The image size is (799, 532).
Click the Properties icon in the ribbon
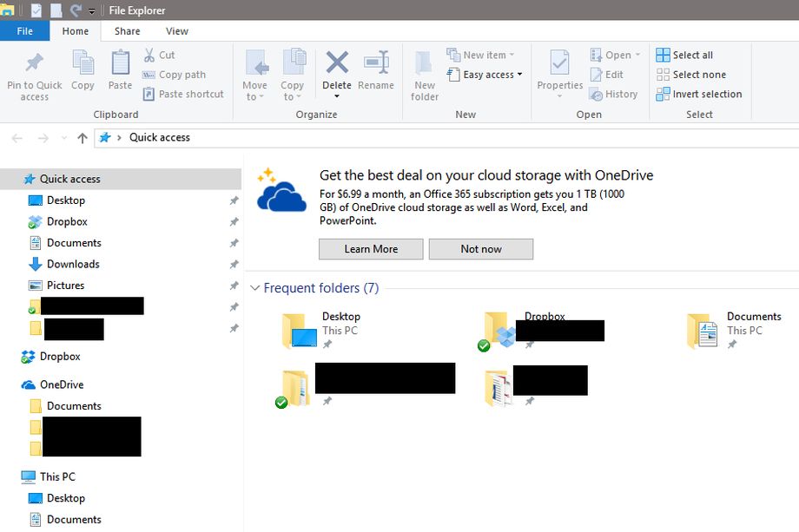[x=559, y=63]
